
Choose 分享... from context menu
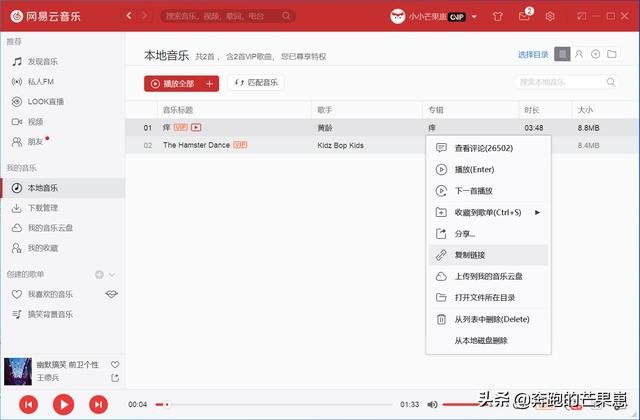click(488, 233)
